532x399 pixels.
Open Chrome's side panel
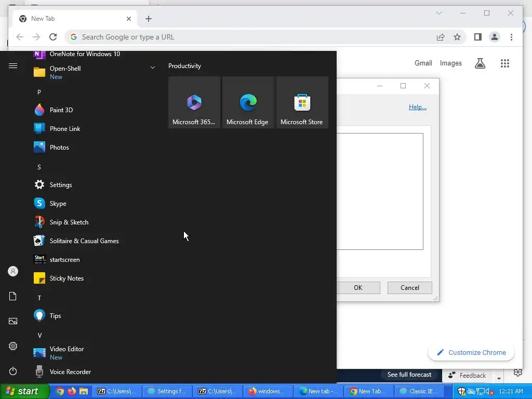click(x=478, y=37)
